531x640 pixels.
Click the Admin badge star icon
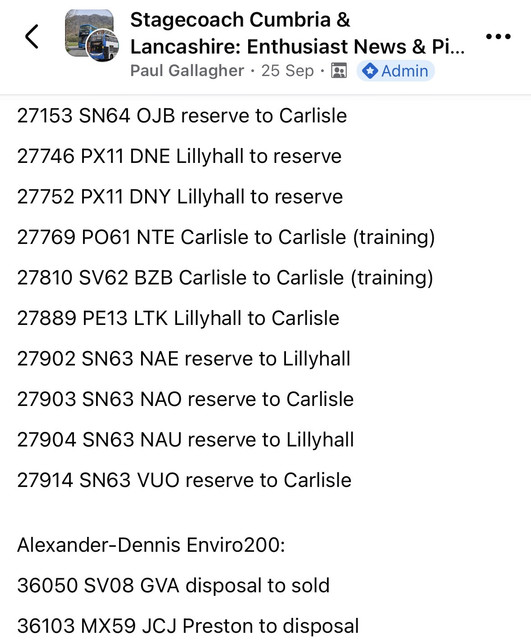[x=370, y=71]
